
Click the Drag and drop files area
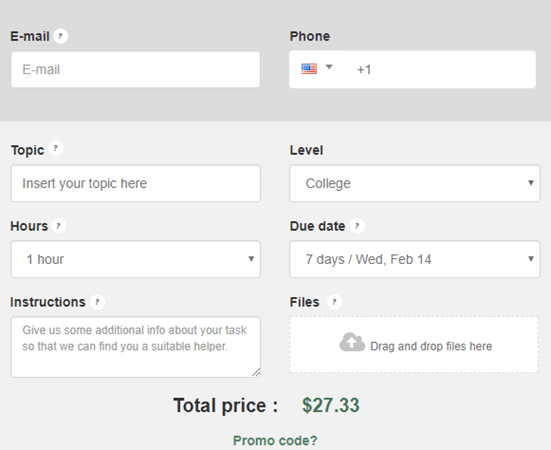414,344
